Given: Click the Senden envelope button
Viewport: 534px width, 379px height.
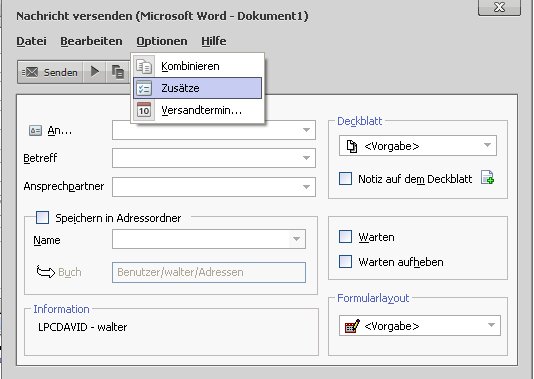Looking at the screenshot, I should 50,72.
